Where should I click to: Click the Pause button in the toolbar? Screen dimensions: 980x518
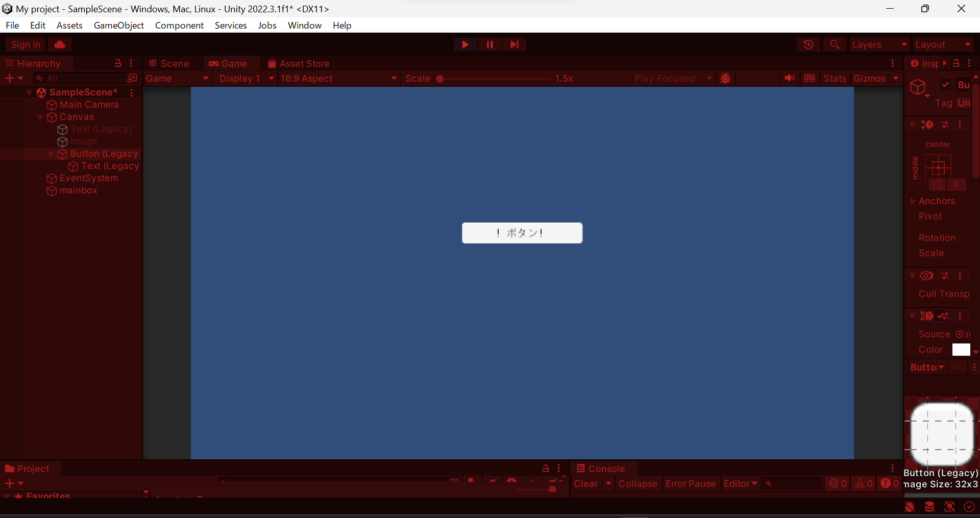489,44
